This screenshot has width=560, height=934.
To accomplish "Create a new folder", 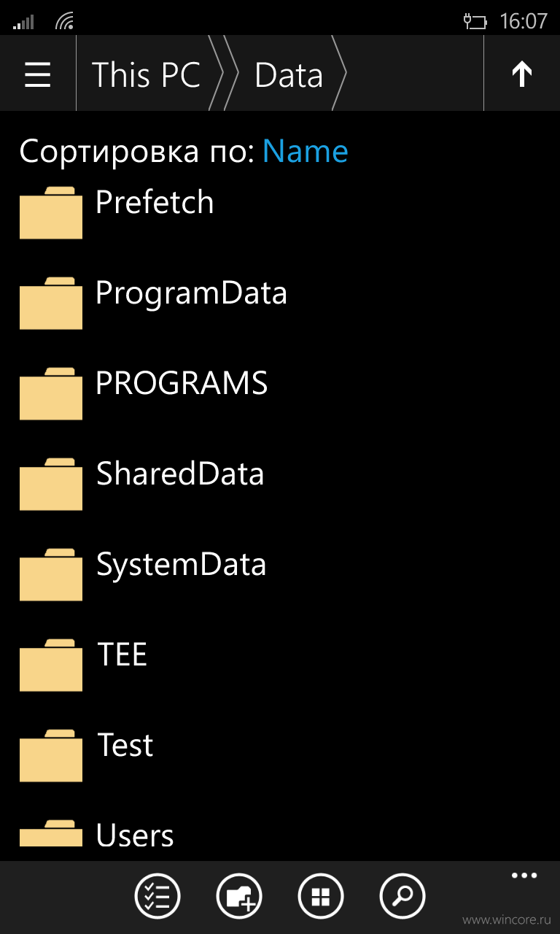I will [x=239, y=895].
